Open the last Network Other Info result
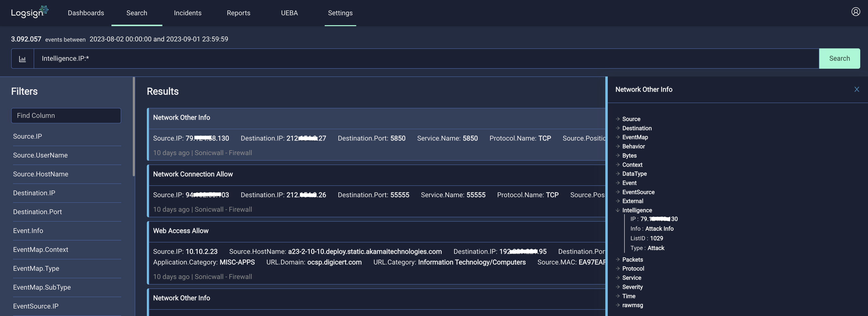 click(x=377, y=302)
